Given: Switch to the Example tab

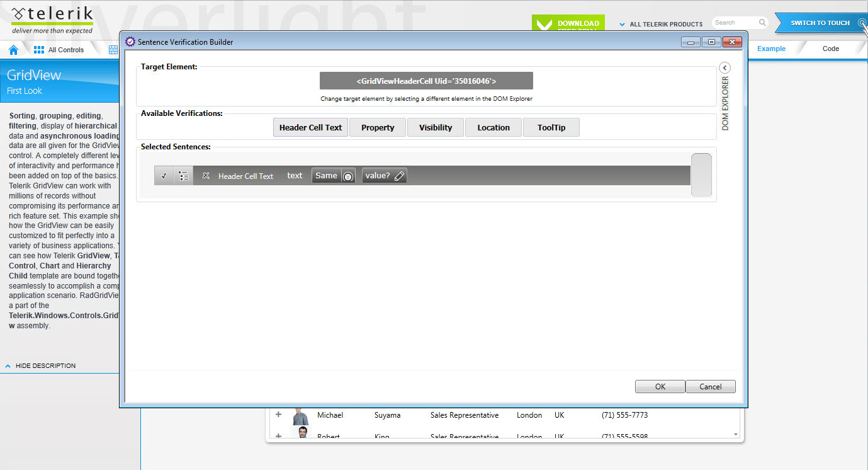Looking at the screenshot, I should pyautogui.click(x=771, y=49).
